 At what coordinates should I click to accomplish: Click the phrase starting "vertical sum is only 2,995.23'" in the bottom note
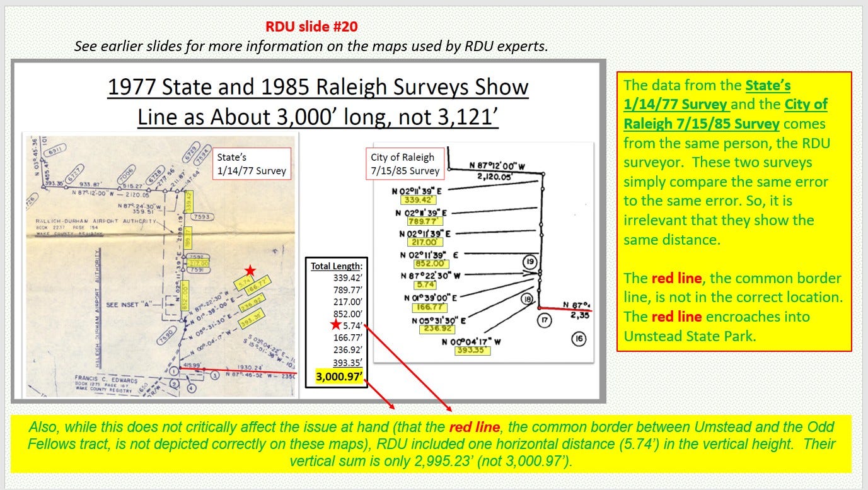coord(431,461)
